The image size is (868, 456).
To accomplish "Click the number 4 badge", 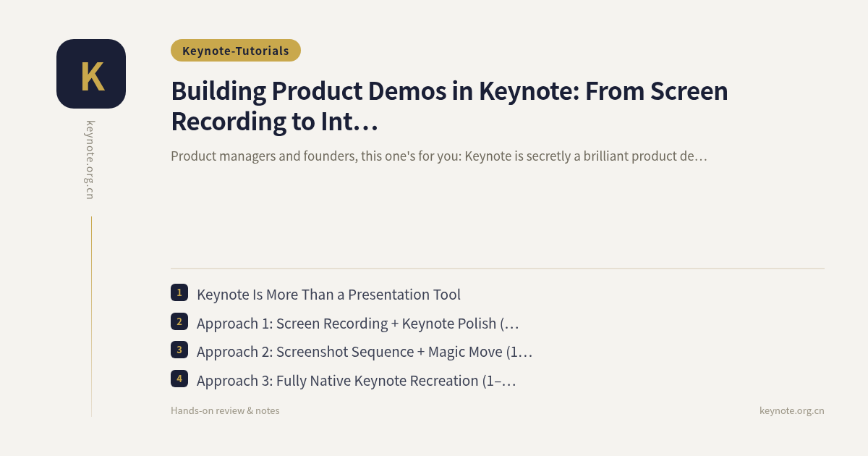I will [x=179, y=379].
